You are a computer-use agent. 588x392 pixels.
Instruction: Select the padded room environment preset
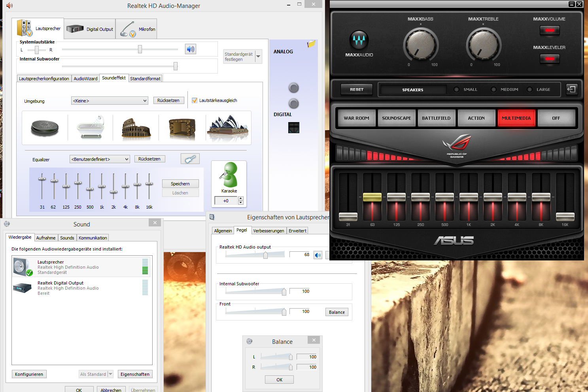(x=182, y=128)
